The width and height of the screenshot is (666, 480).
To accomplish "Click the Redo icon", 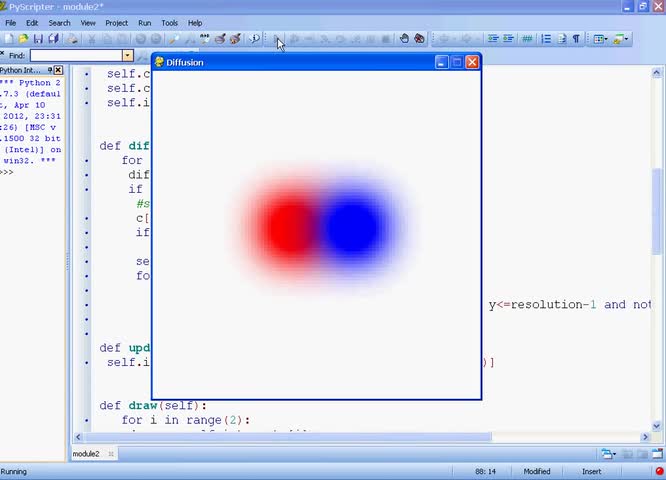I will pyautogui.click(x=156, y=39).
